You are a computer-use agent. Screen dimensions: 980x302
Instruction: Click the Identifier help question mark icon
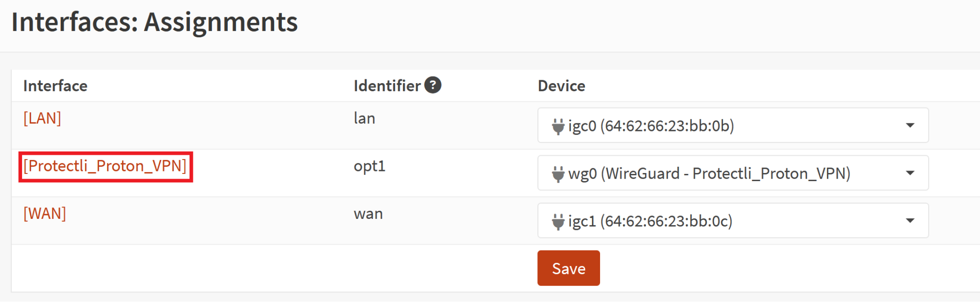point(434,85)
